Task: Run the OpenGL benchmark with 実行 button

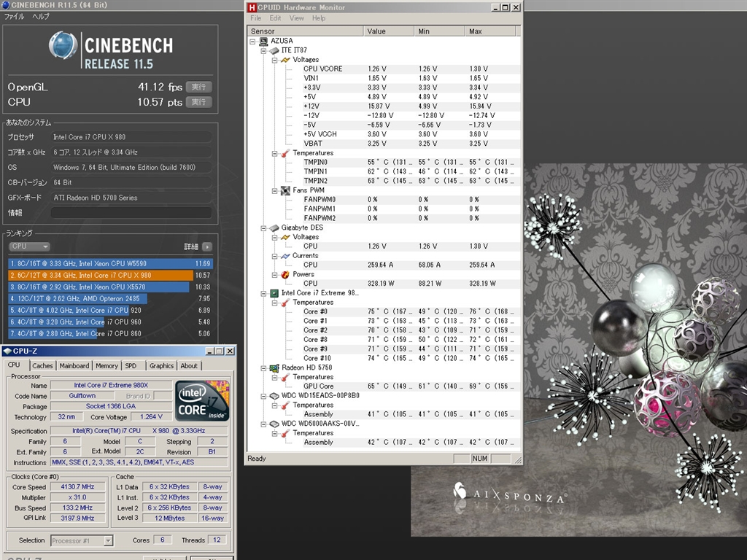Action: click(198, 87)
